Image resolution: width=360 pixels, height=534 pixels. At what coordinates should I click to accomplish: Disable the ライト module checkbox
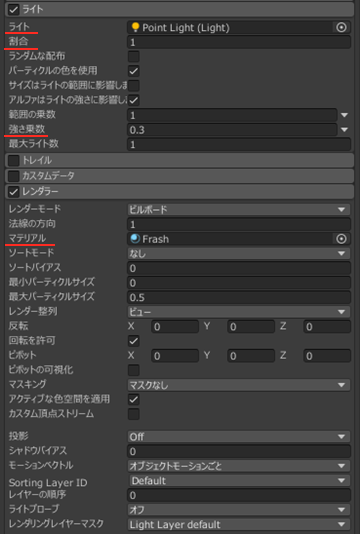(13, 10)
